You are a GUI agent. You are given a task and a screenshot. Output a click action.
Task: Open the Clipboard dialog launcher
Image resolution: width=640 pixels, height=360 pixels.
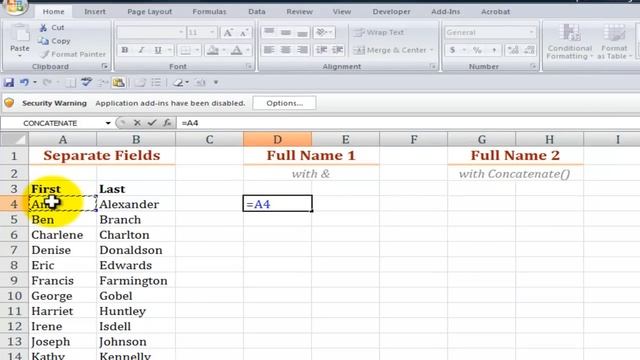tap(104, 66)
